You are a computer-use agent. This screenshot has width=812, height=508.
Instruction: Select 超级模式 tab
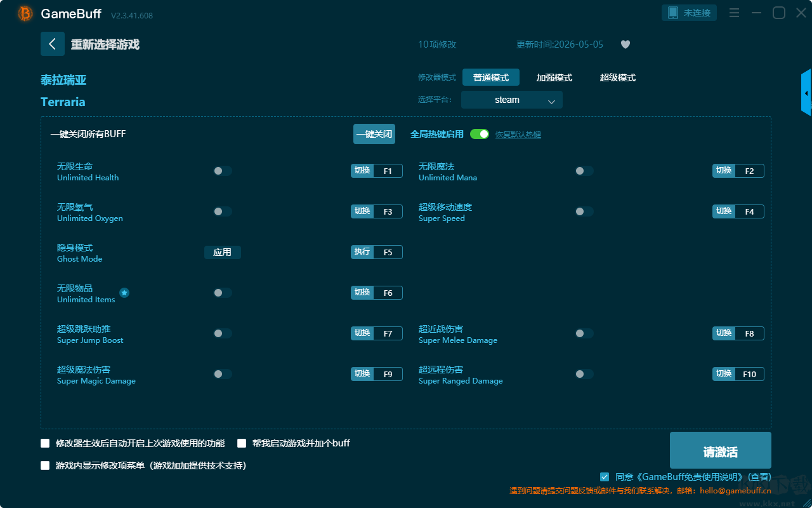[x=618, y=77]
